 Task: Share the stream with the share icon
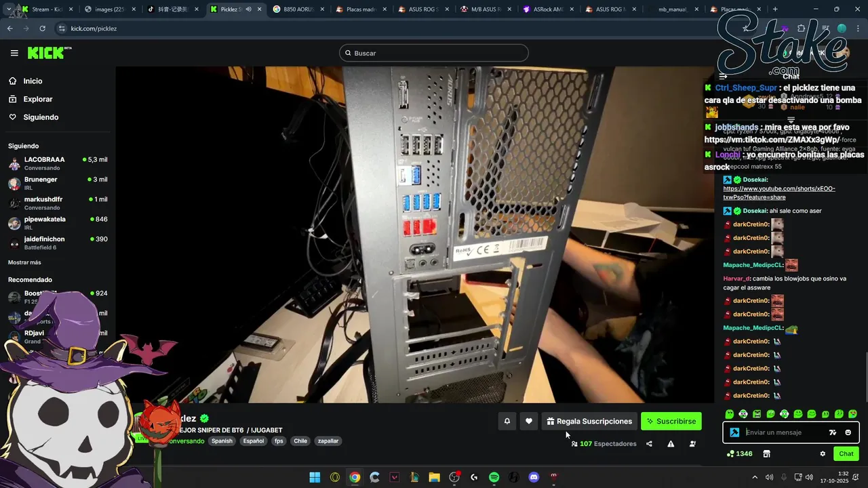(649, 444)
